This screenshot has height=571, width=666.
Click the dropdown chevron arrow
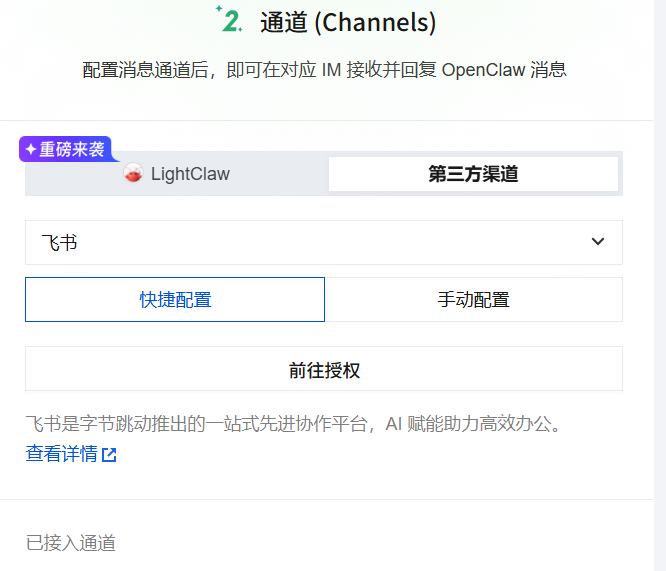coord(598,241)
